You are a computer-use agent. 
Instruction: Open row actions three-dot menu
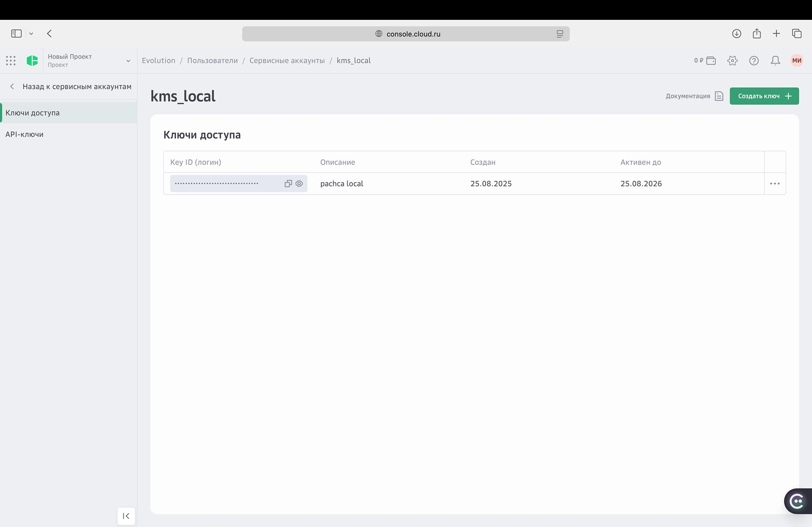[x=775, y=184]
